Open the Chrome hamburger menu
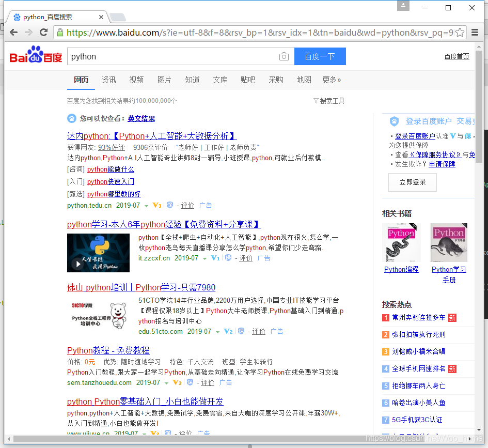Viewport: 488px width, 448px height. coord(475,33)
